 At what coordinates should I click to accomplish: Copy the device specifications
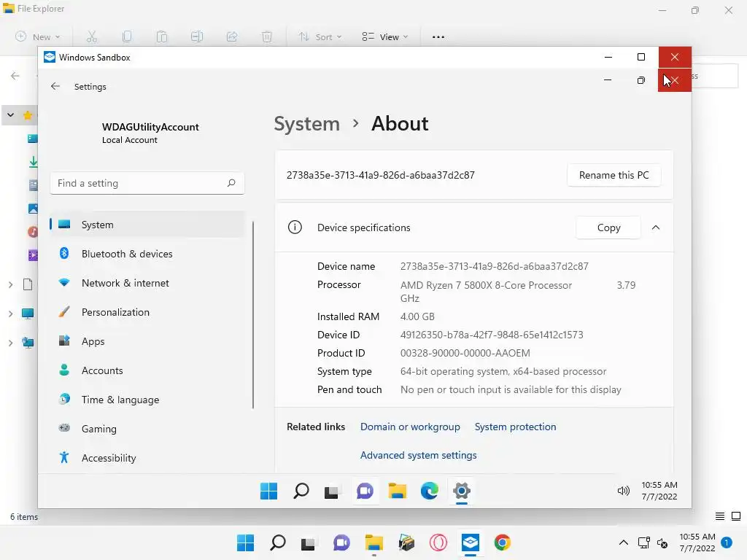point(608,227)
